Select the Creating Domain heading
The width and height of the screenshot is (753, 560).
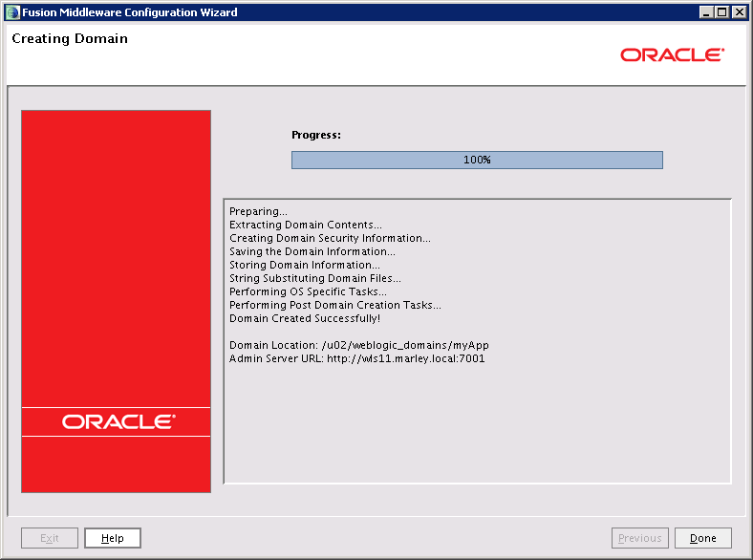[70, 39]
